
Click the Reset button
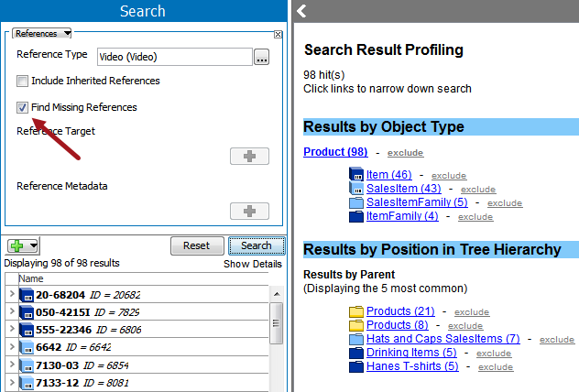[x=197, y=245]
